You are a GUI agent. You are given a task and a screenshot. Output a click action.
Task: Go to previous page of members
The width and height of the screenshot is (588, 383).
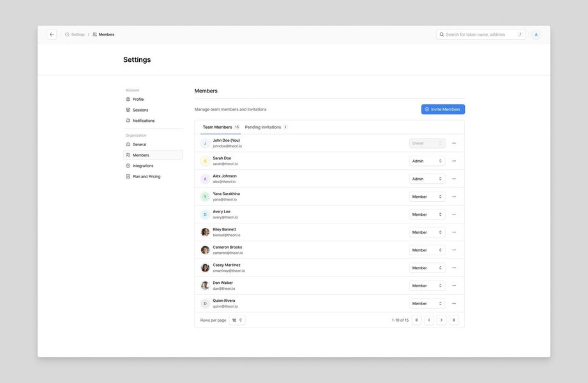429,320
